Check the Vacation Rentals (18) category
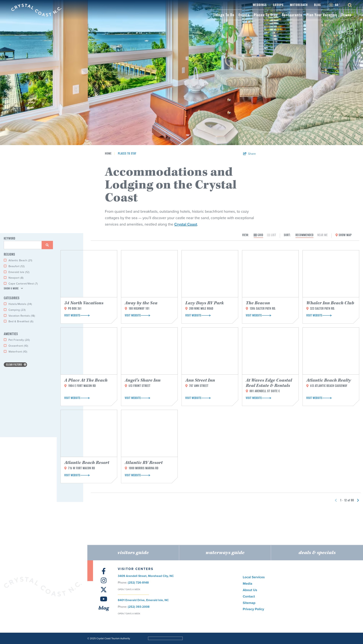363x644 pixels. [5, 315]
